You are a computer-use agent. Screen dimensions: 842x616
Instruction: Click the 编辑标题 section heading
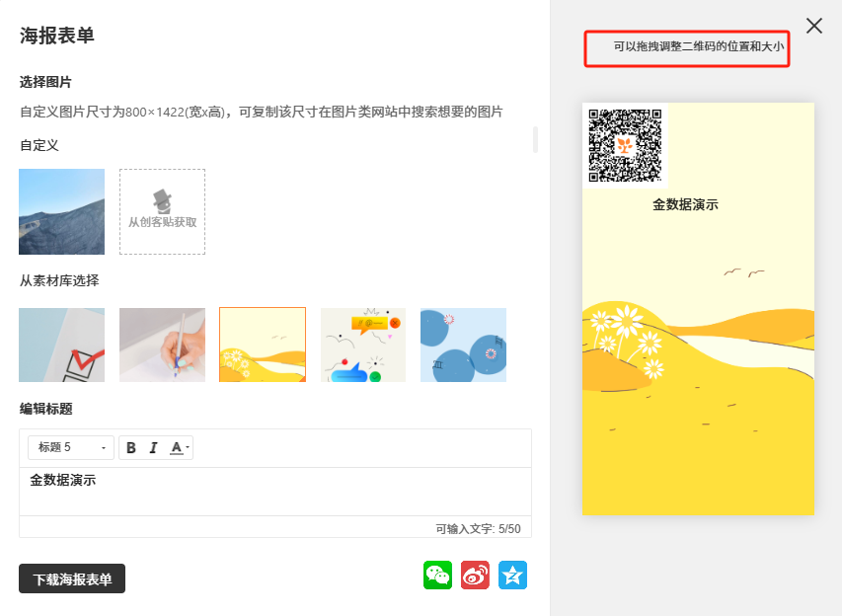pos(46,410)
